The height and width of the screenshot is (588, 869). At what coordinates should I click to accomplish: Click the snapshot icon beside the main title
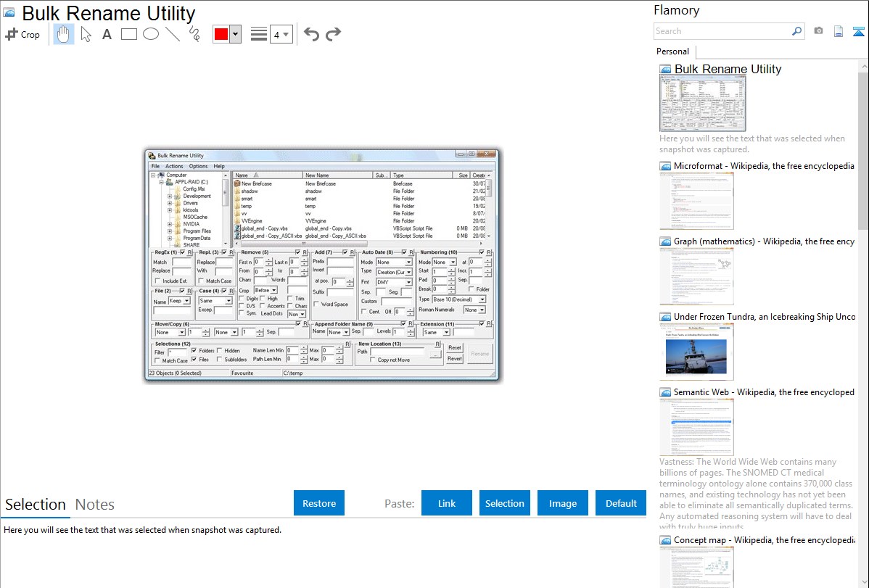9,13
